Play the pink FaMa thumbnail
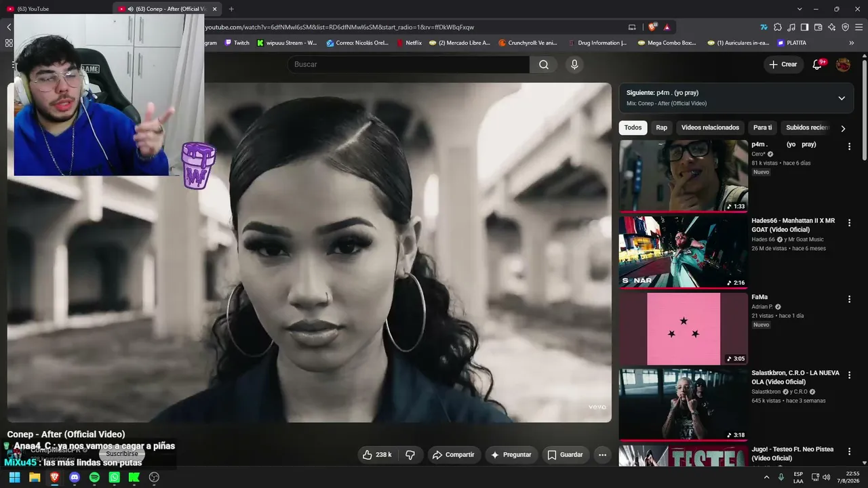This screenshot has height=488, width=868. click(684, 329)
